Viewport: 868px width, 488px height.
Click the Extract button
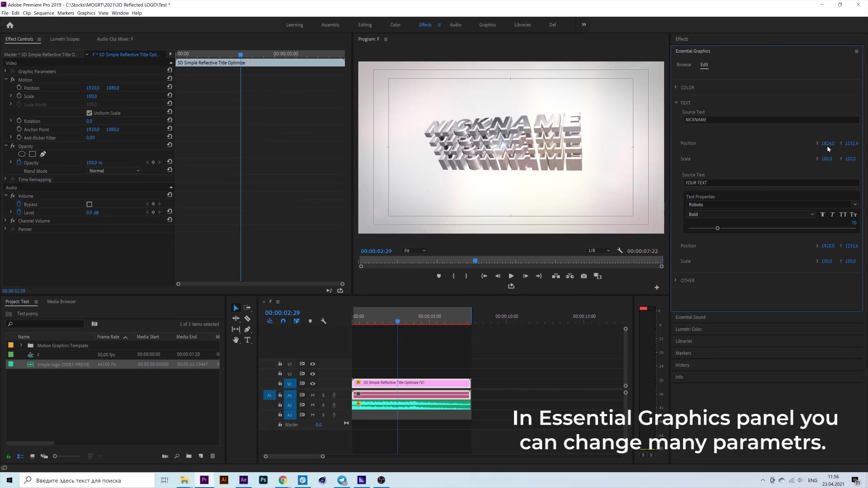tap(570, 276)
